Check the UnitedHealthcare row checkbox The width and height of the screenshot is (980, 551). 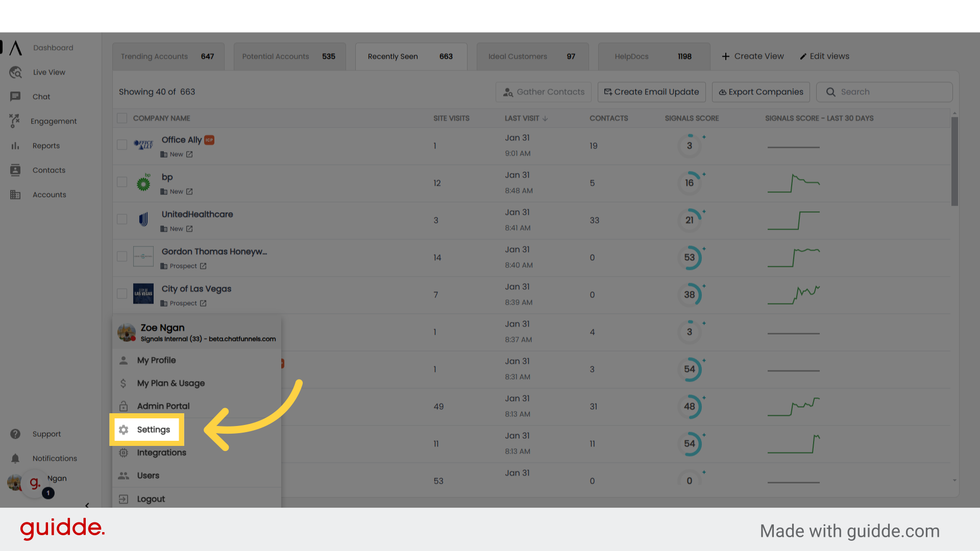(x=122, y=219)
